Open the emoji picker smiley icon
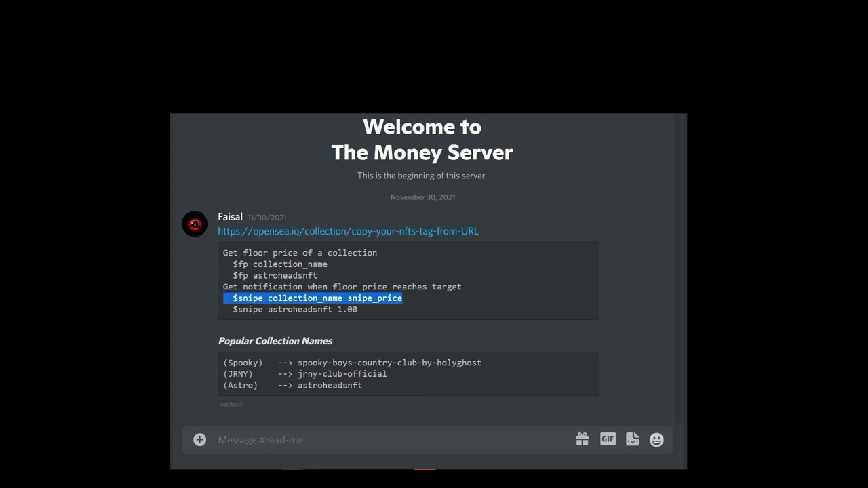The width and height of the screenshot is (868, 488). tap(656, 440)
